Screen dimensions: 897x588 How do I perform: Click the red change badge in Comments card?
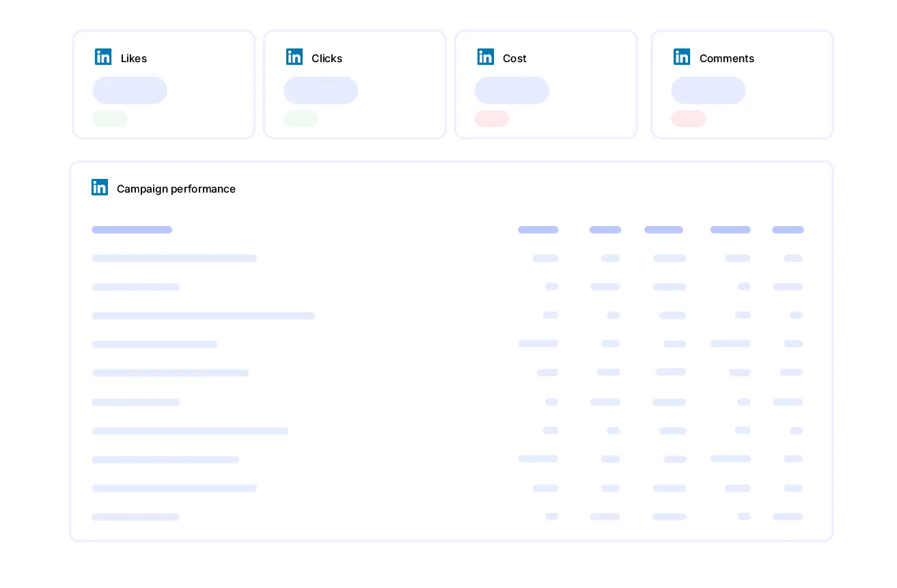(x=689, y=119)
